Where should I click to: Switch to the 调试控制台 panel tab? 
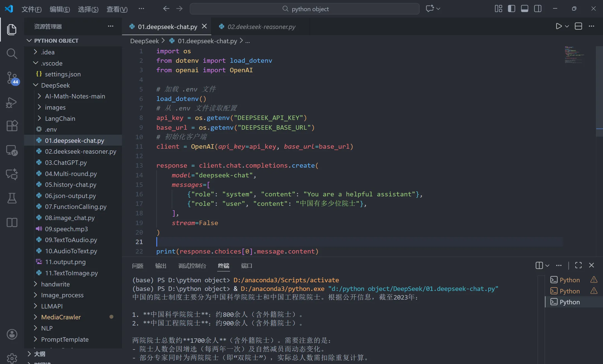pos(192,266)
